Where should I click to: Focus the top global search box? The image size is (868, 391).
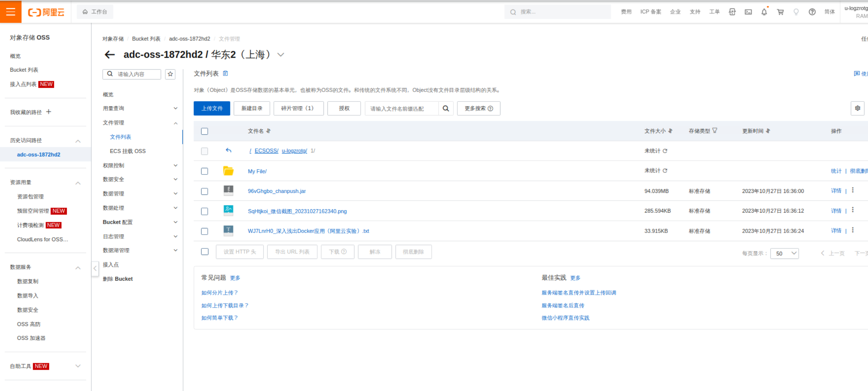557,12
